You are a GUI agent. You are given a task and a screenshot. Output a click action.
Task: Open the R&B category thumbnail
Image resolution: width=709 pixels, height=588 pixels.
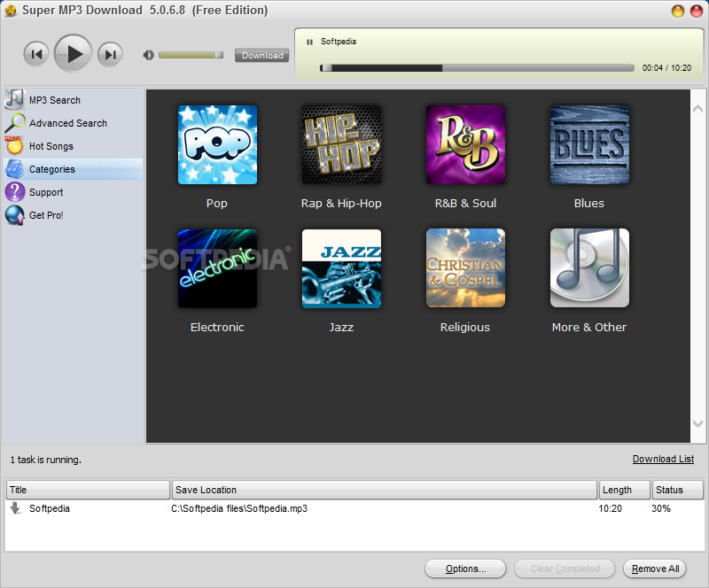[465, 144]
